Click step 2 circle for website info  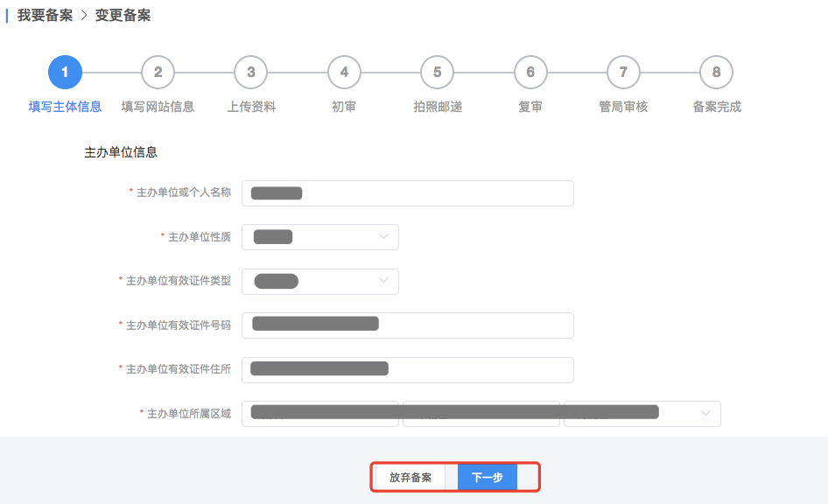pyautogui.click(x=158, y=73)
